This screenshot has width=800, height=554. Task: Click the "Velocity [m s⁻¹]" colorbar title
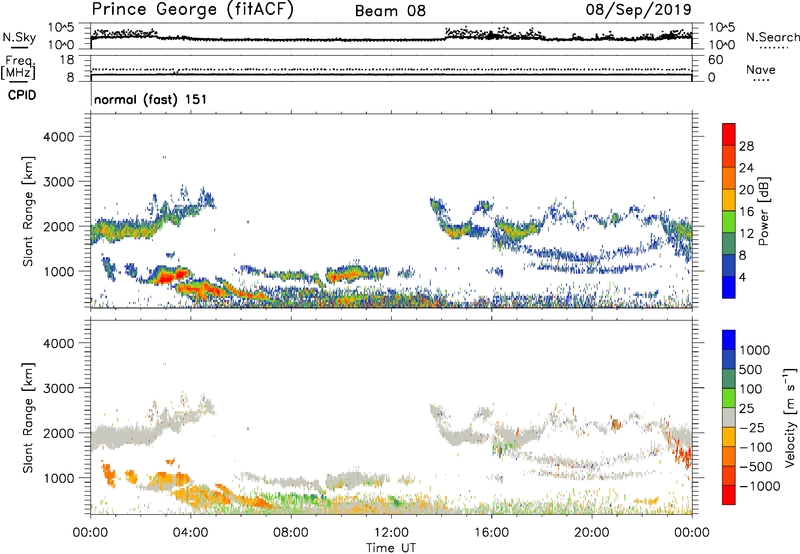click(790, 417)
